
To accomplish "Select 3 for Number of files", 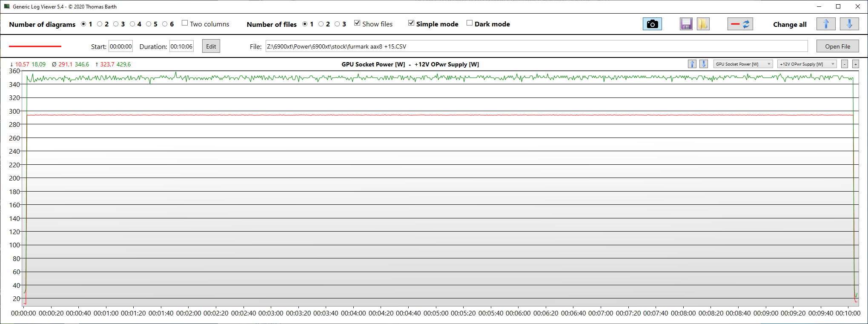I will point(337,24).
